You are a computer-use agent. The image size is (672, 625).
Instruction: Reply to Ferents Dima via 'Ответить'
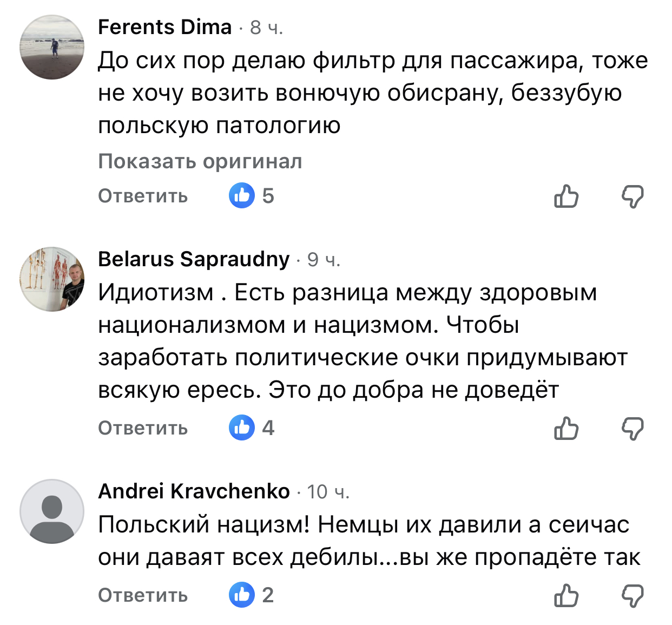pos(143,196)
